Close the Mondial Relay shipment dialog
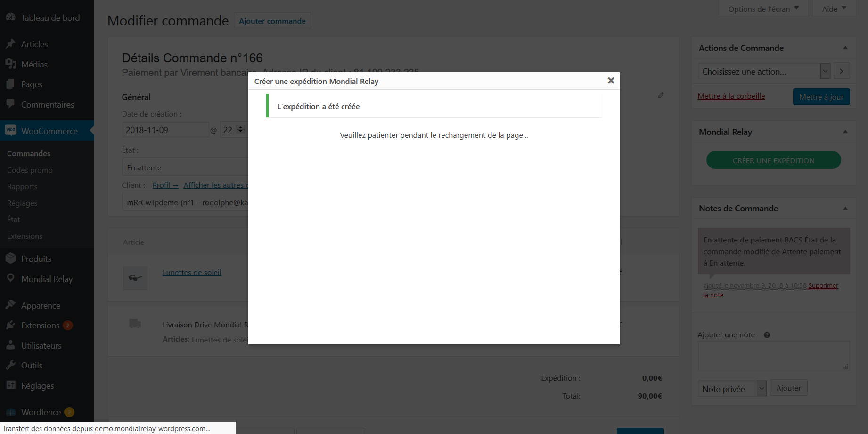Image resolution: width=868 pixels, height=434 pixels. point(611,81)
